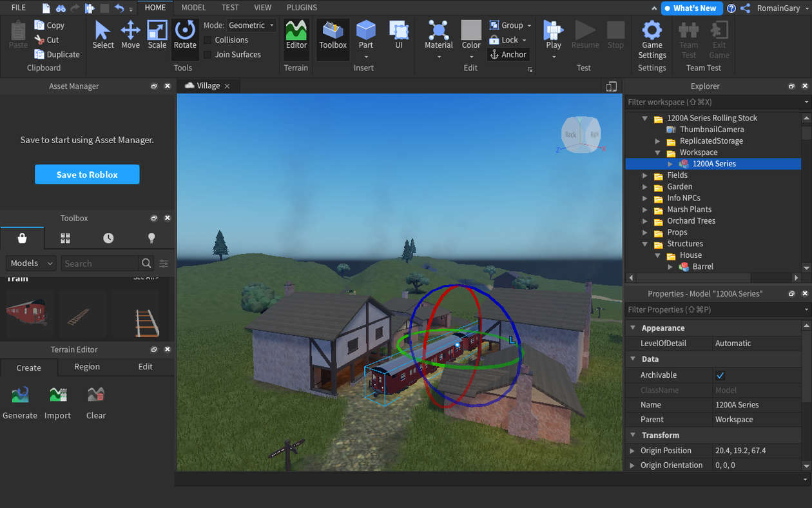Expand the Garden folder in Explorer
Viewport: 812px width, 508px height.
(x=644, y=187)
